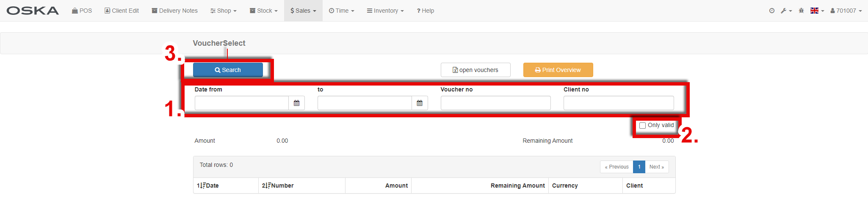This screenshot has height=216, width=868.
Task: Open calendar picker for the to date
Action: point(420,103)
